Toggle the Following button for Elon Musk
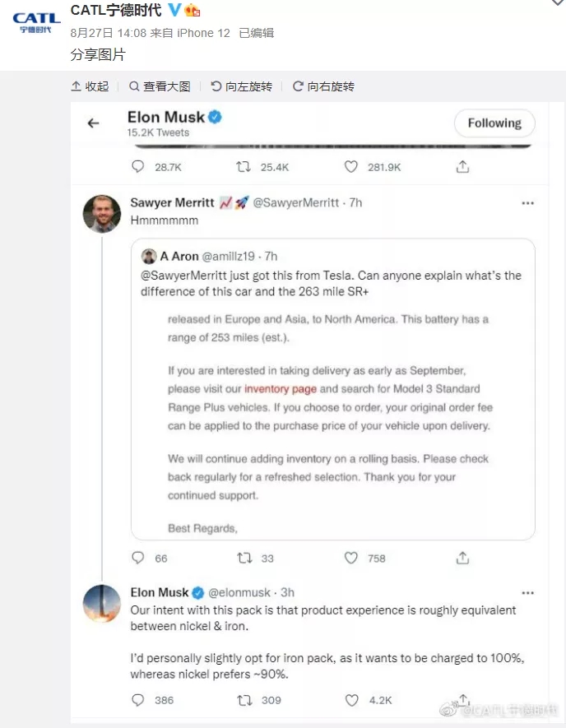This screenshot has height=728, width=566. (x=494, y=123)
